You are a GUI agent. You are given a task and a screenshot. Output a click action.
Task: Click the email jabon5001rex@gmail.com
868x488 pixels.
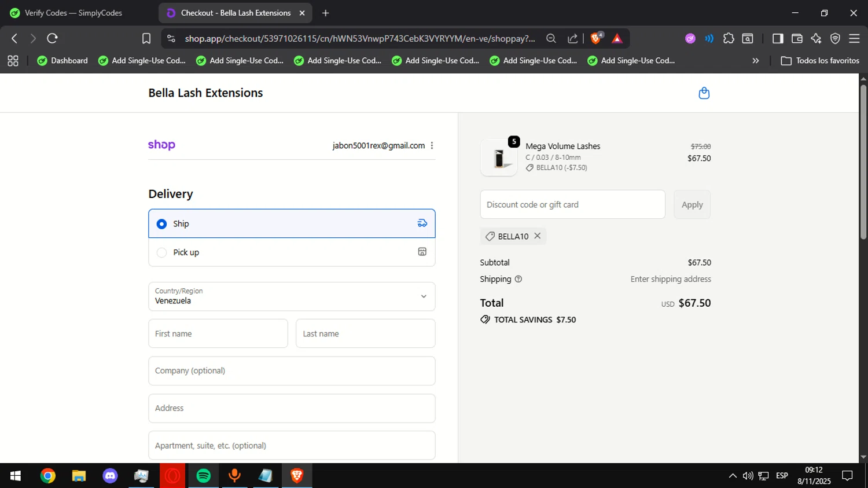tap(378, 146)
